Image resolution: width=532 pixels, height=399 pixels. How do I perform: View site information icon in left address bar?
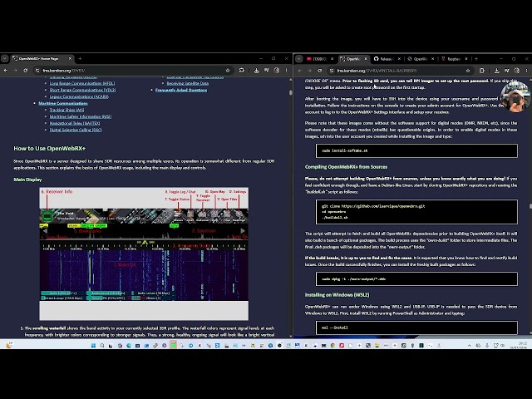37,71
